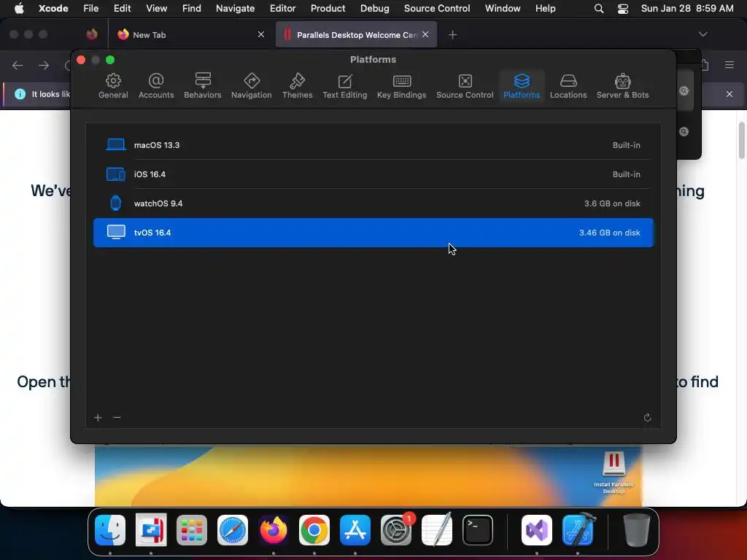Open System Settings from the Dock
Screen dimensions: 747x560
pyautogui.click(x=396, y=529)
